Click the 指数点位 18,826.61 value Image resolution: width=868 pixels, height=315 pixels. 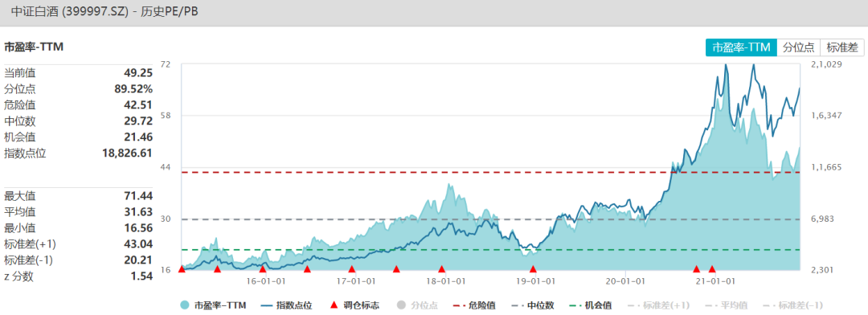point(127,153)
